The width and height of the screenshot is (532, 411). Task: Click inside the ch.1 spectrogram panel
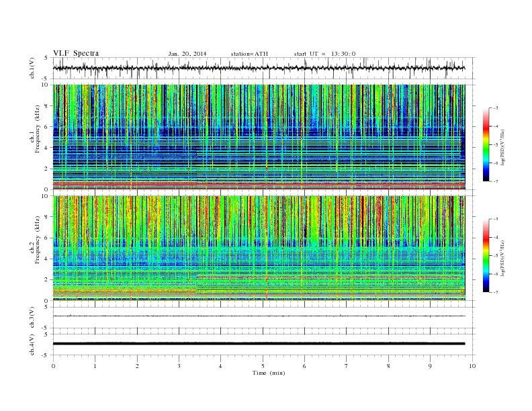pos(259,137)
